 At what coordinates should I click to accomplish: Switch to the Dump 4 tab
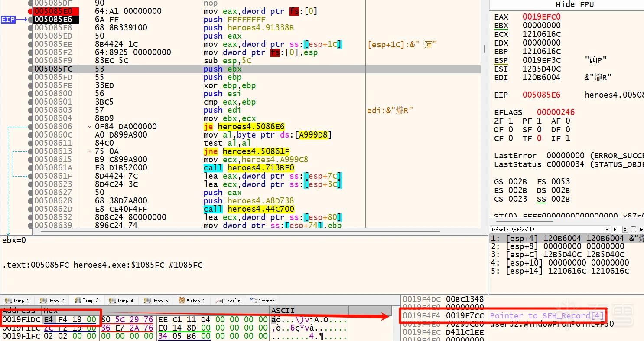pos(121,301)
